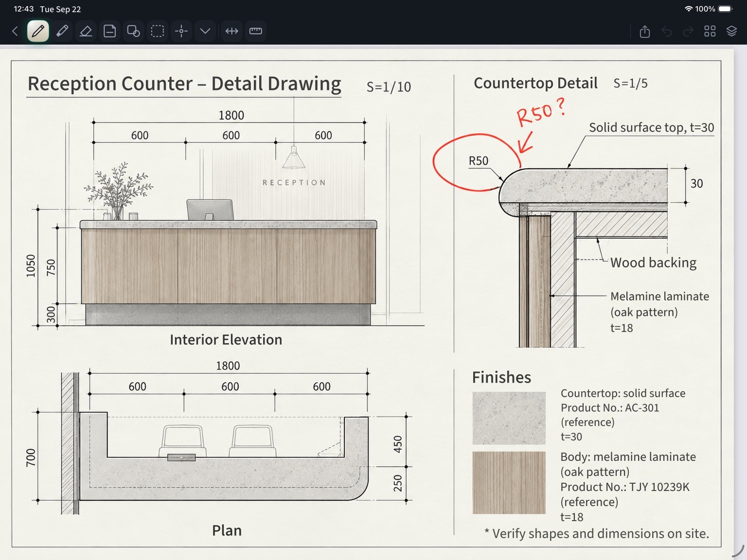The width and height of the screenshot is (747, 560).
Task: Tap the 'Product No.: AC-301' text
Action: point(610,408)
